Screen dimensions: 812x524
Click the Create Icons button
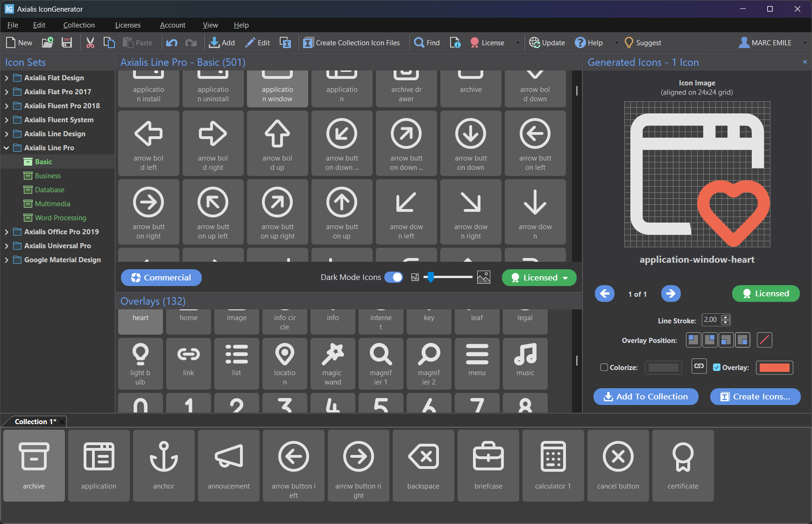755,396
